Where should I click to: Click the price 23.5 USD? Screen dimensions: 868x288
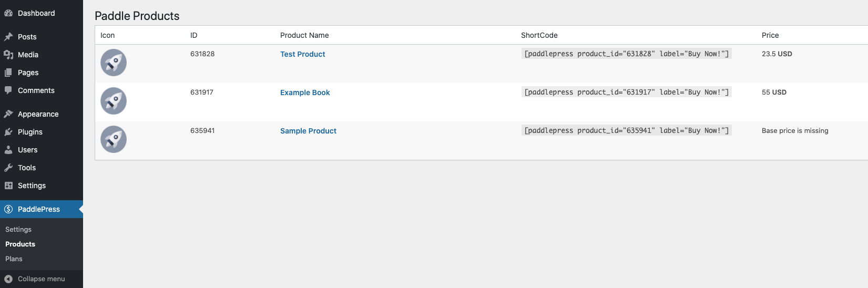[777, 54]
